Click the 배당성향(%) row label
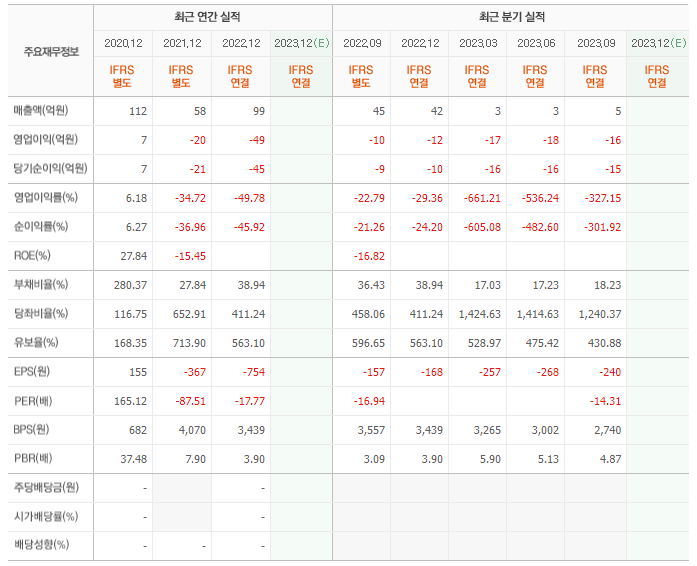Screen dimensions: 697x566 pyautogui.click(x=41, y=545)
